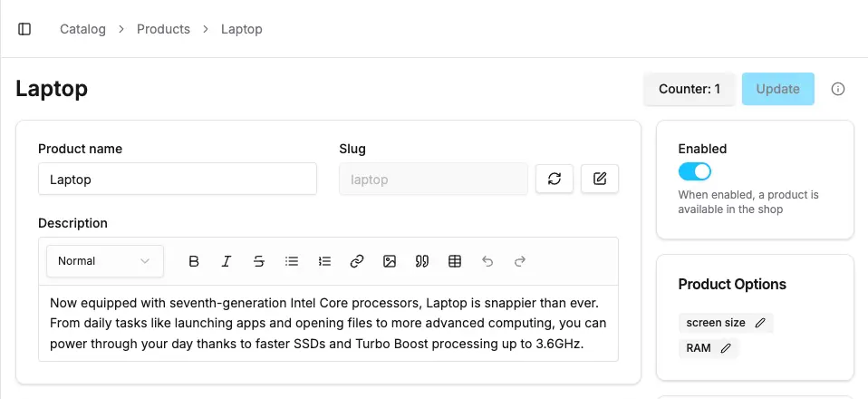The height and width of the screenshot is (399, 868).
Task: Insert a bulleted list
Action: click(292, 261)
